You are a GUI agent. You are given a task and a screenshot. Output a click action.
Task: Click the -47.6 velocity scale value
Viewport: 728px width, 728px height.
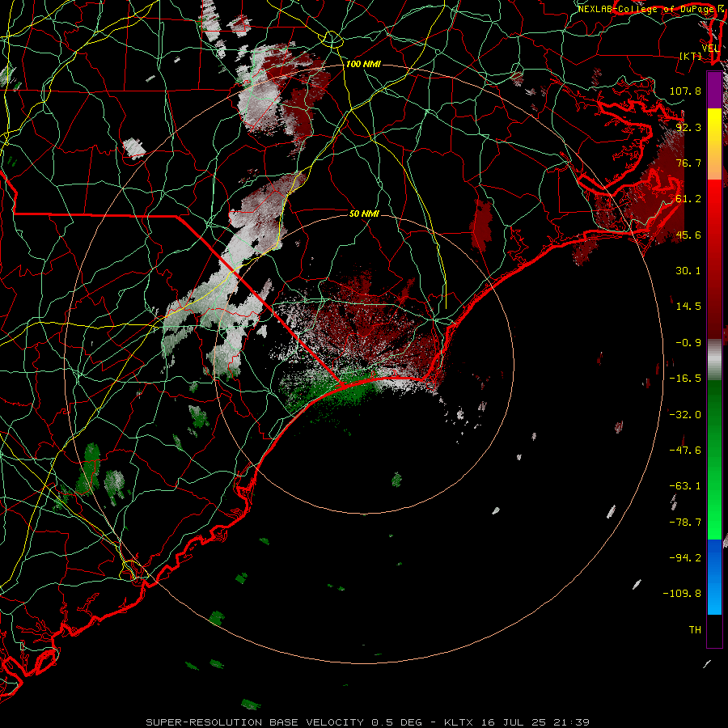(x=685, y=451)
